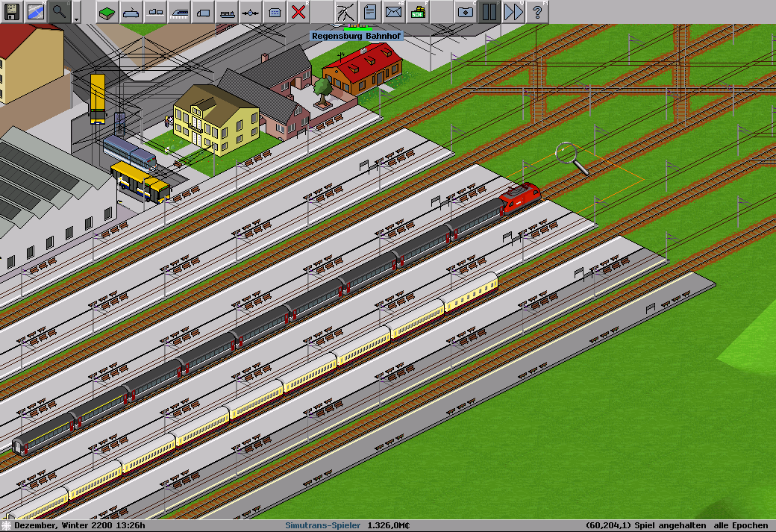Image resolution: width=776 pixels, height=532 pixels.
Task: Click the Simutrans-Spieler player name in status bar
Action: pyautogui.click(x=324, y=525)
